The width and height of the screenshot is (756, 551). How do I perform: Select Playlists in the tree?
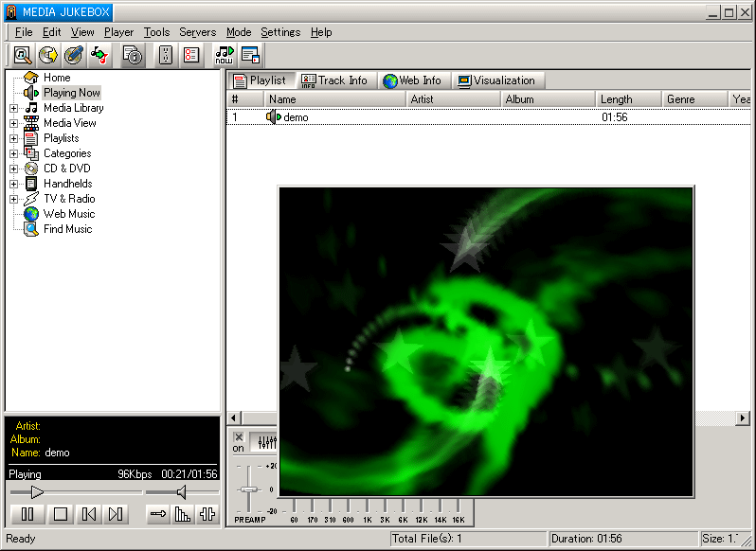click(x=62, y=138)
